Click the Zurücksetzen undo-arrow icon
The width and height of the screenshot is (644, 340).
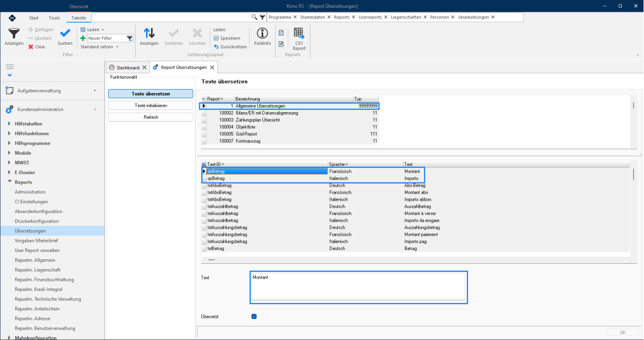coord(216,46)
